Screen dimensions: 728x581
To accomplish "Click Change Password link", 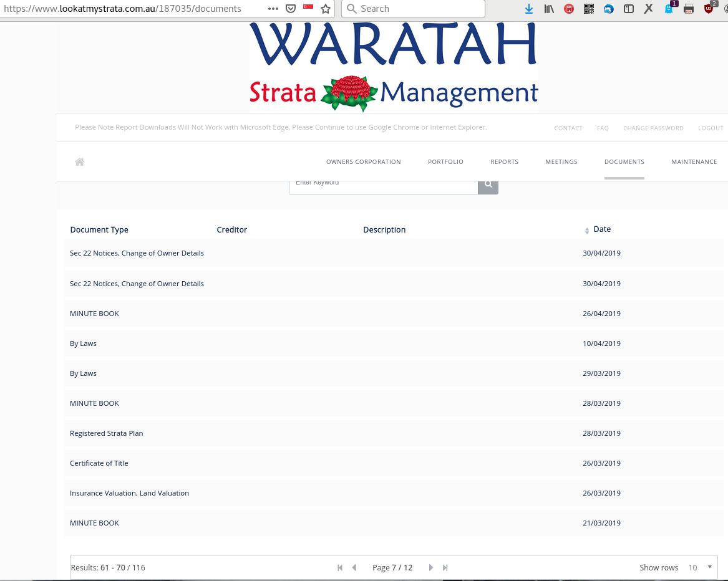I will tap(653, 128).
